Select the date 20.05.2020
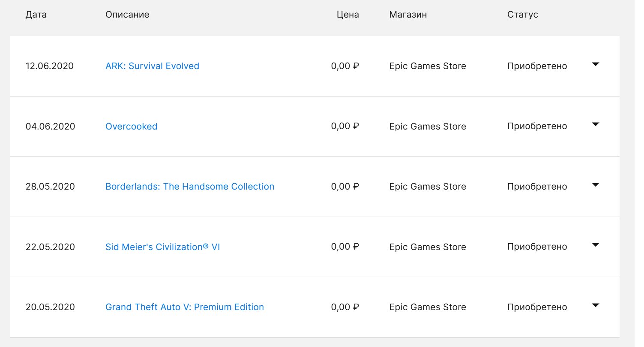Image resolution: width=644 pixels, height=347 pixels. click(50, 307)
